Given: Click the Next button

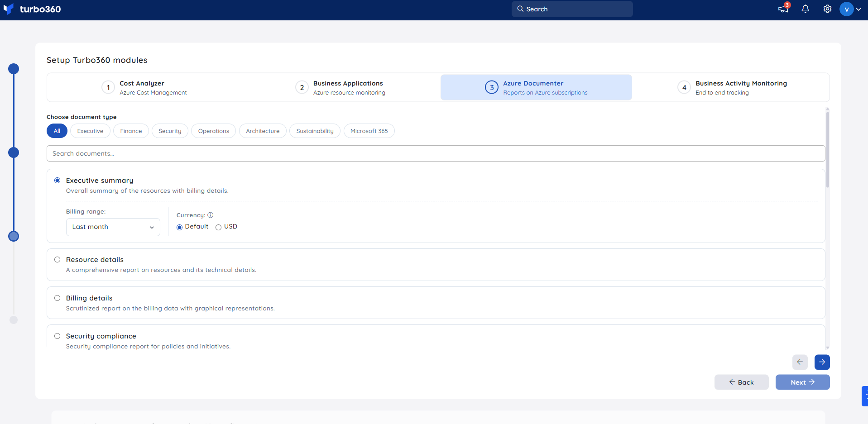Looking at the screenshot, I should pyautogui.click(x=803, y=382).
